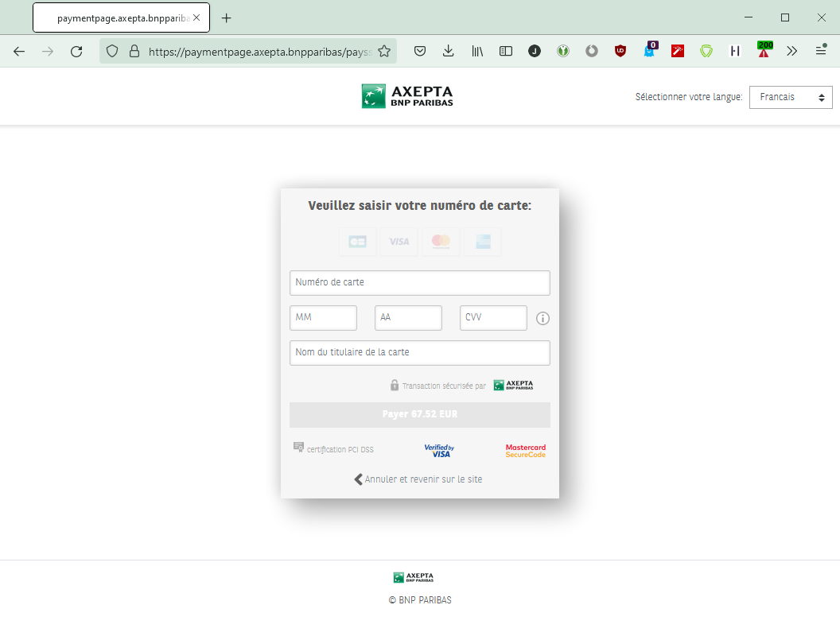Focus the Numéro de carte field
The height and width of the screenshot is (636, 840).
coord(419,282)
